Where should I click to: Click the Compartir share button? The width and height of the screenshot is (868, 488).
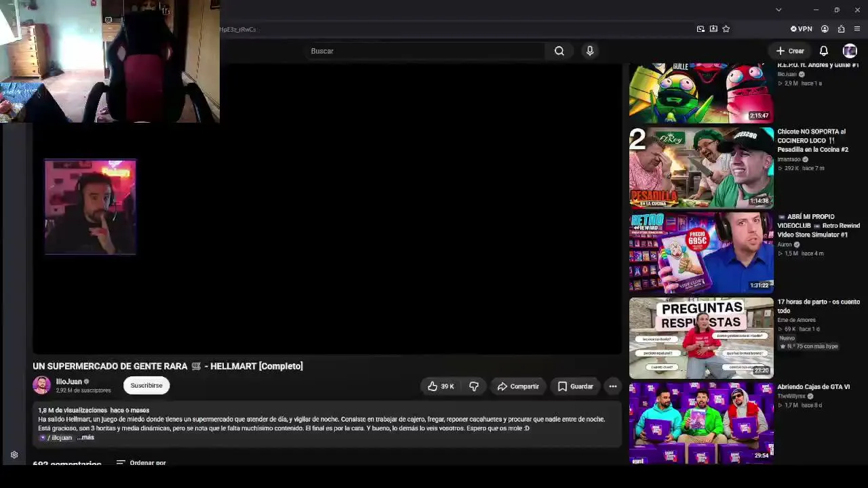[x=518, y=386]
